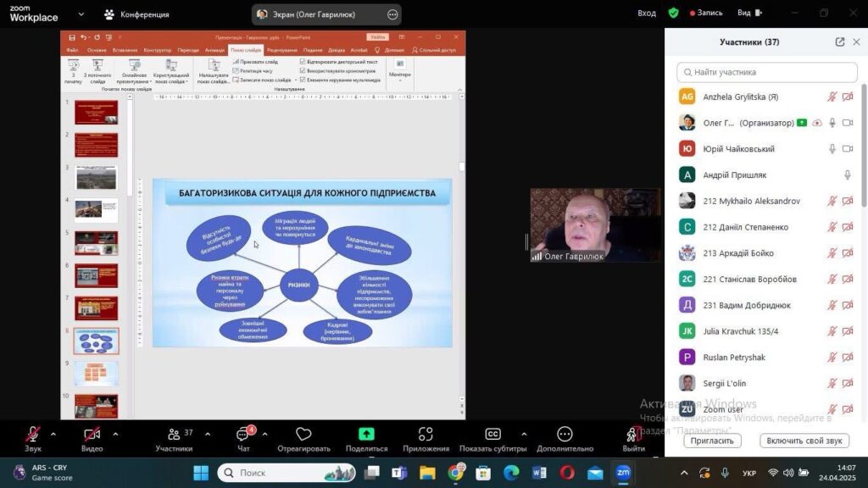Toggle Елементи керування мультимедіа checkbox

click(x=303, y=80)
